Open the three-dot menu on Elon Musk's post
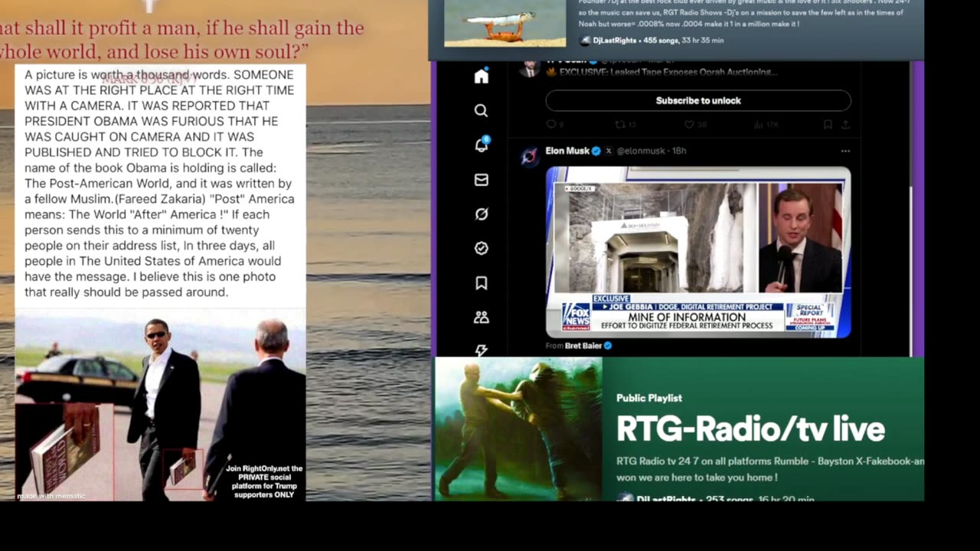Viewport: 980px width, 551px height. pos(845,151)
